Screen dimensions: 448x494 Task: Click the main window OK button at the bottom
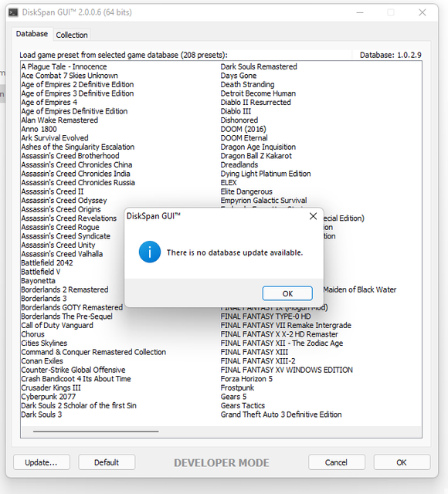click(x=402, y=462)
